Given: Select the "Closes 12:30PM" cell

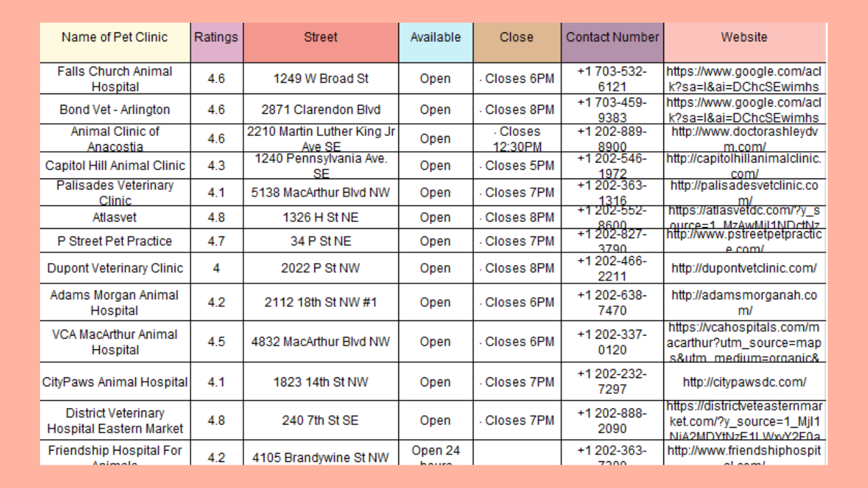Looking at the screenshot, I should (518, 139).
